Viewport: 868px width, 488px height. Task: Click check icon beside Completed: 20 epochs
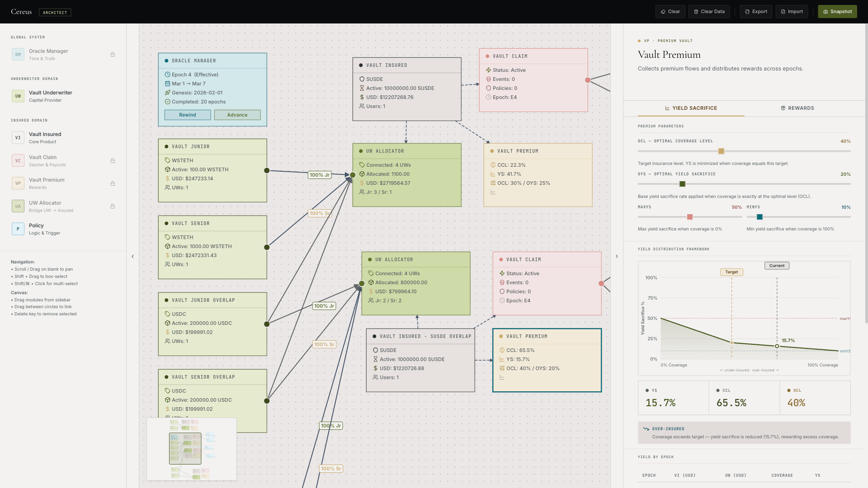[167, 102]
